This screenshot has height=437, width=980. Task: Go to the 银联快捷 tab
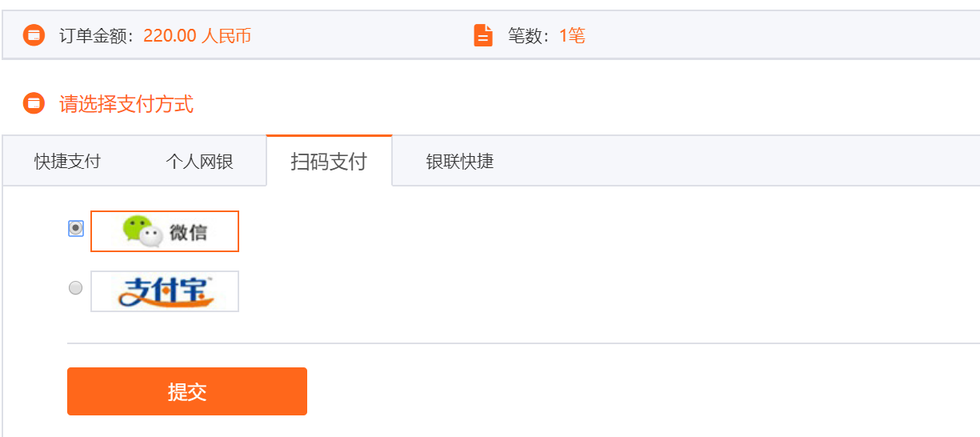tap(460, 162)
